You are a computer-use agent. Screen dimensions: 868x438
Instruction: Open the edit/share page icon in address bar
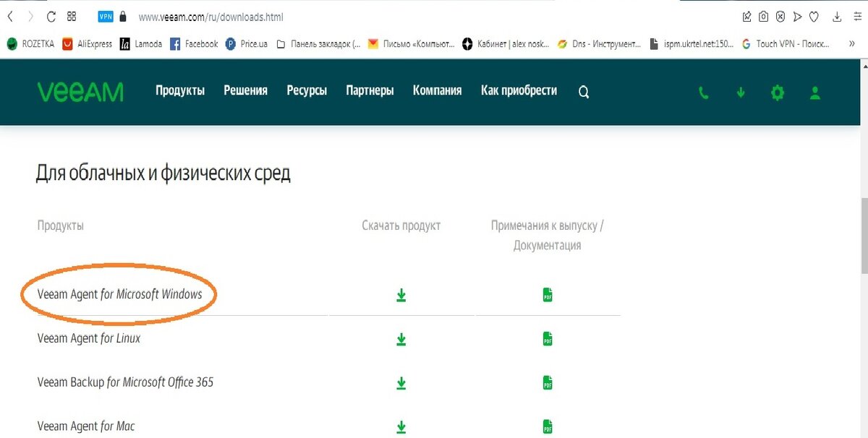point(747,16)
